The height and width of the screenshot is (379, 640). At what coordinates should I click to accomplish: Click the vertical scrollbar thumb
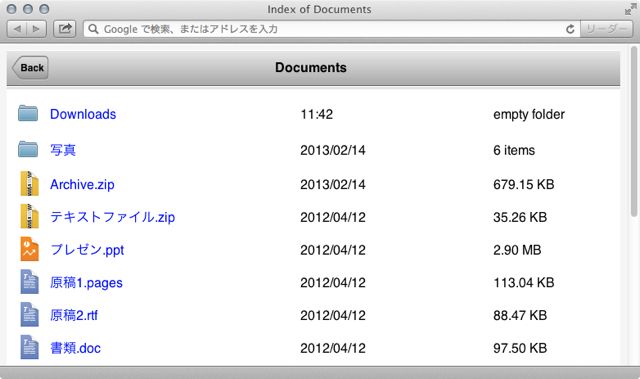(634, 131)
